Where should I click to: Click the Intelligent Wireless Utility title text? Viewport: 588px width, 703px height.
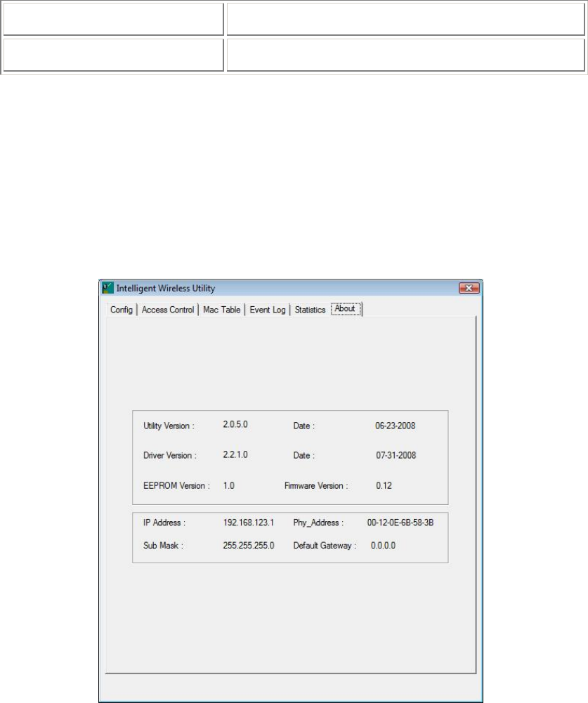166,288
